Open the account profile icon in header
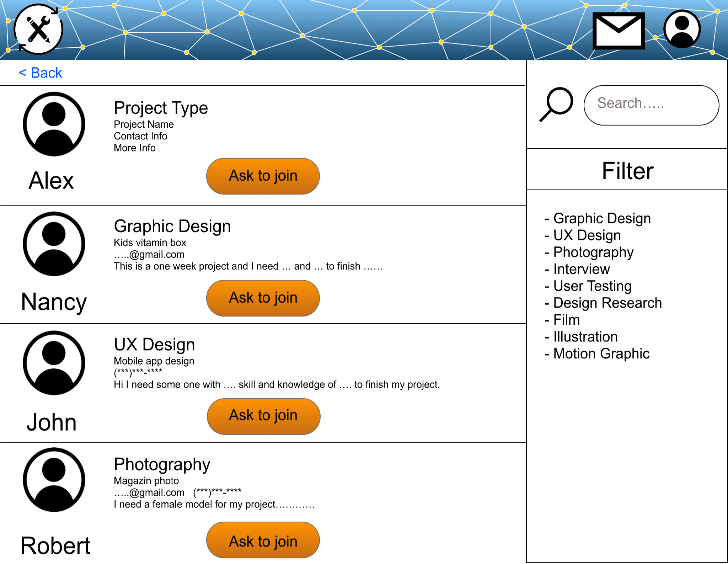The width and height of the screenshot is (728, 564). point(682,29)
